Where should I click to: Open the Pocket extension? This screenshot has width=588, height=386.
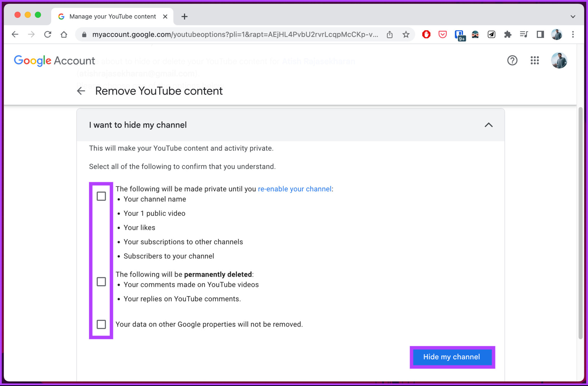point(443,34)
